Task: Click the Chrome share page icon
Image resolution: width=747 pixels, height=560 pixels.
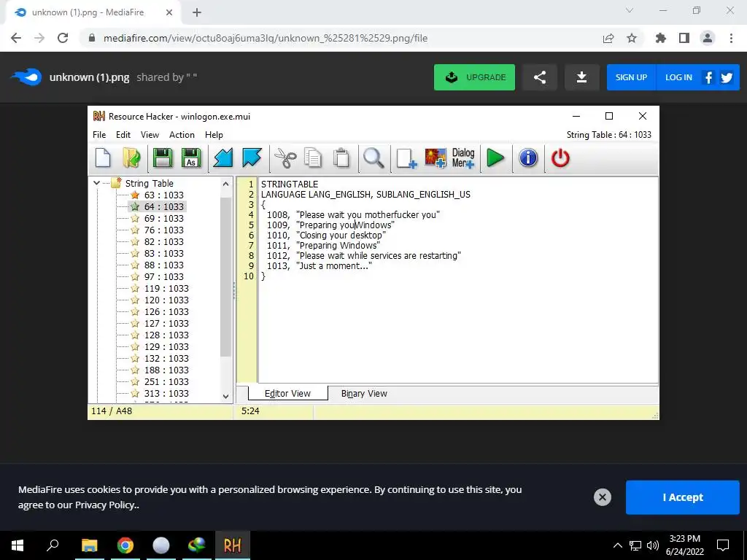Action: (608, 38)
